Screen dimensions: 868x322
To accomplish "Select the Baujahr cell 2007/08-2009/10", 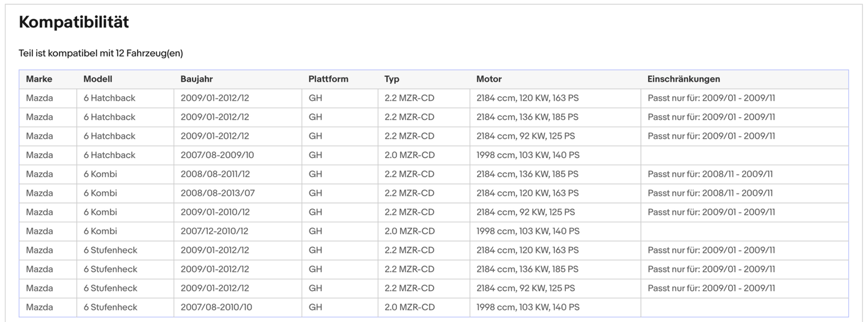I will point(217,155).
